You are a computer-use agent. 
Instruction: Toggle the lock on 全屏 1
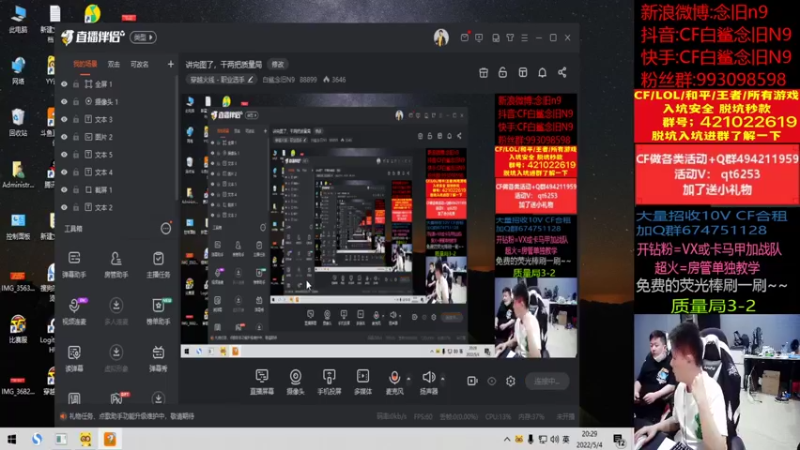[x=76, y=84]
